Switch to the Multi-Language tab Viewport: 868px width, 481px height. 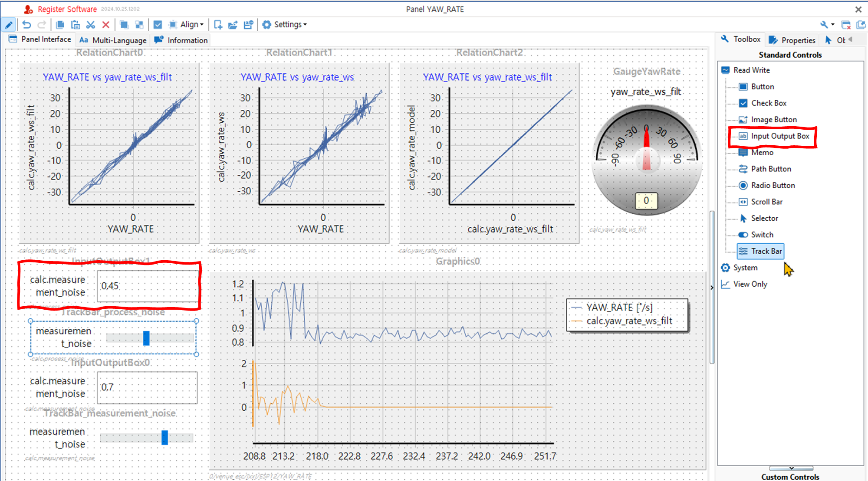[113, 40]
